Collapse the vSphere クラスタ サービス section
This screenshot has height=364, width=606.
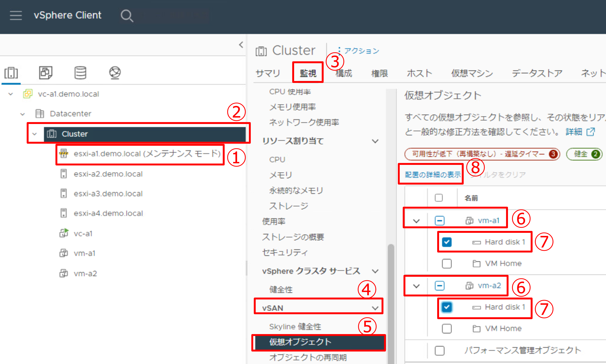tap(375, 271)
